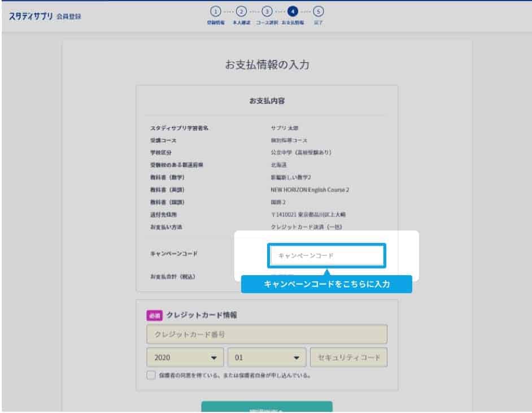Click the guardian consent label text
This screenshot has width=532, height=413.
click(x=235, y=375)
